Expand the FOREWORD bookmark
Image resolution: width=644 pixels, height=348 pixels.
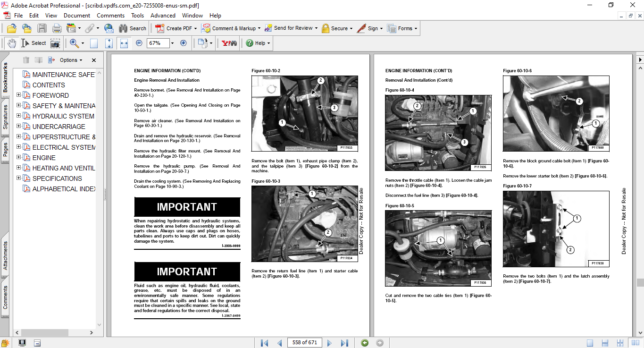(19, 95)
